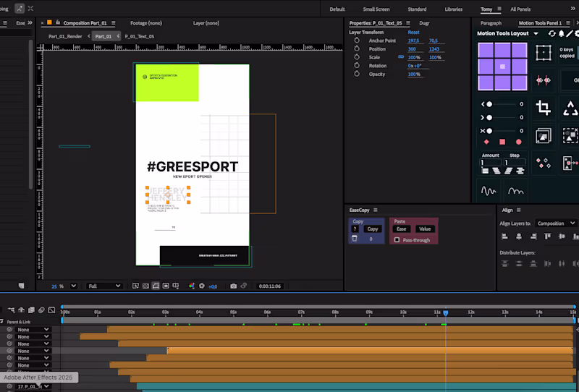The height and width of the screenshot is (392, 579).
Task: Open the P_01_Text_05 breadcrumb tab
Action: click(x=140, y=36)
